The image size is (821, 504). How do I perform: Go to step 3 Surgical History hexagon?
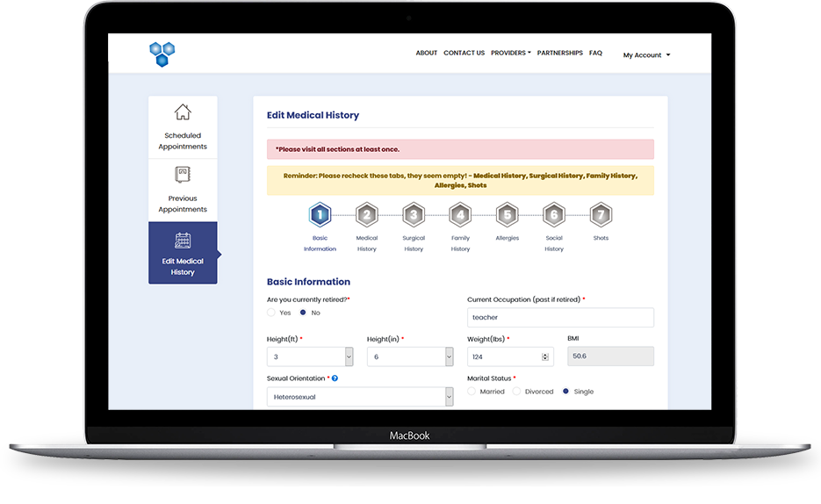tap(414, 214)
